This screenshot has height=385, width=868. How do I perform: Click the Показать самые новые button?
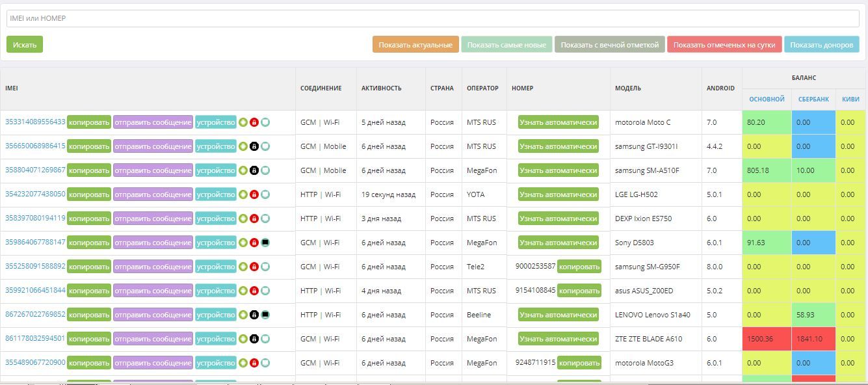click(x=506, y=45)
